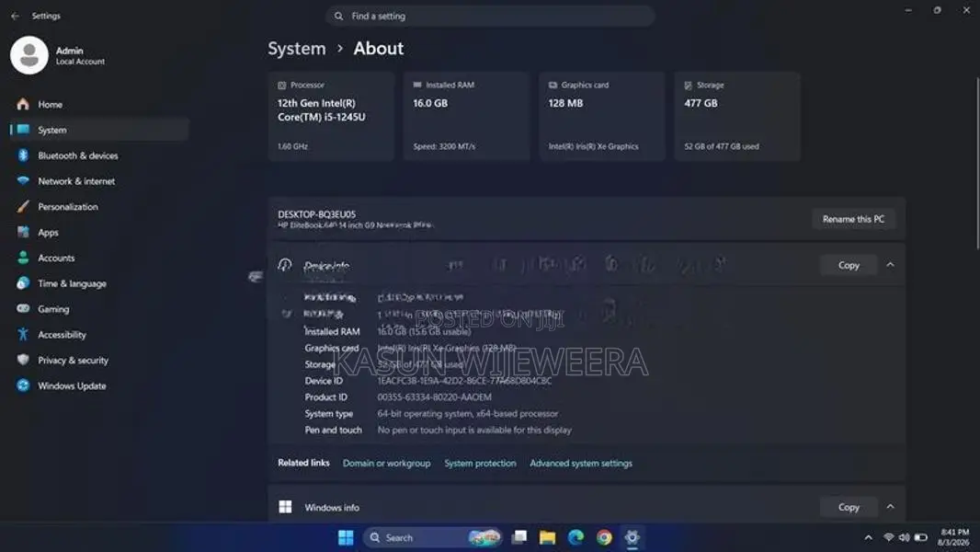The image size is (980, 552).
Task: Open Time & language settings
Action: [x=98, y=283]
